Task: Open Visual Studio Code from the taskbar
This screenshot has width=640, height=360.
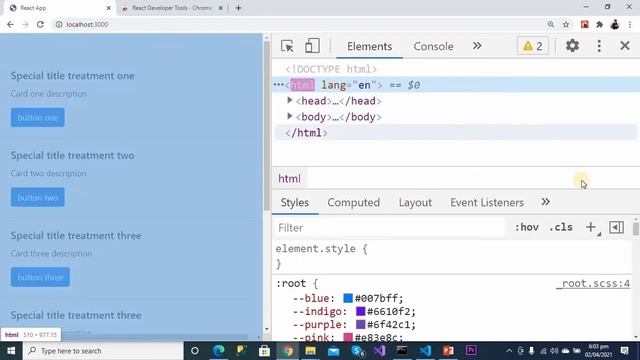Action: click(x=425, y=351)
